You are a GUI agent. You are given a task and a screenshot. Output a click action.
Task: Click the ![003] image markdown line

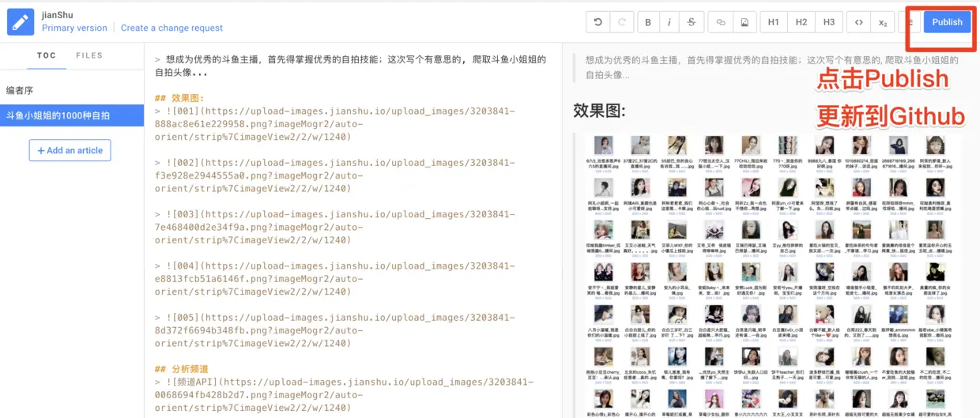pyautogui.click(x=334, y=228)
